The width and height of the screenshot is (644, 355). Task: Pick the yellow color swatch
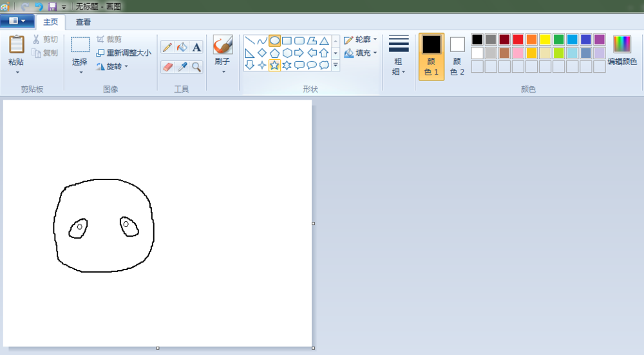point(545,39)
